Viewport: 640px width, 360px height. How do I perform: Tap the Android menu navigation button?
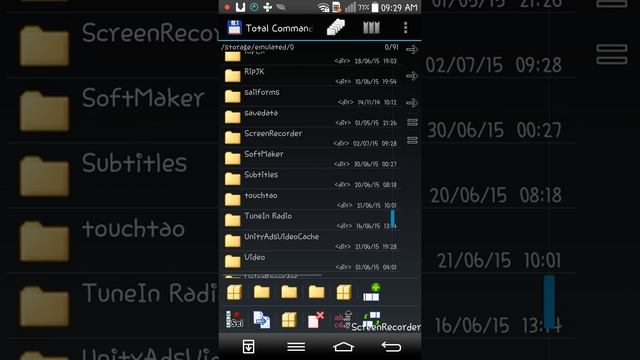point(296,347)
